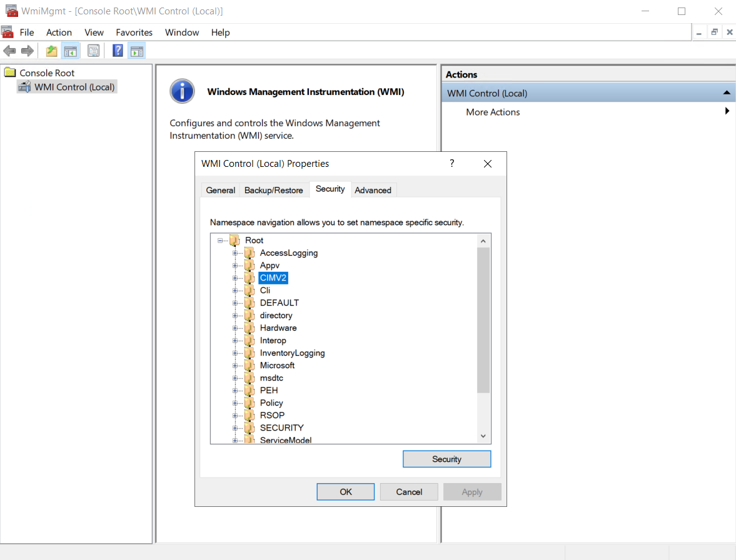Click the Security button below namespace tree
Screen dimensions: 736x560
[x=447, y=459]
